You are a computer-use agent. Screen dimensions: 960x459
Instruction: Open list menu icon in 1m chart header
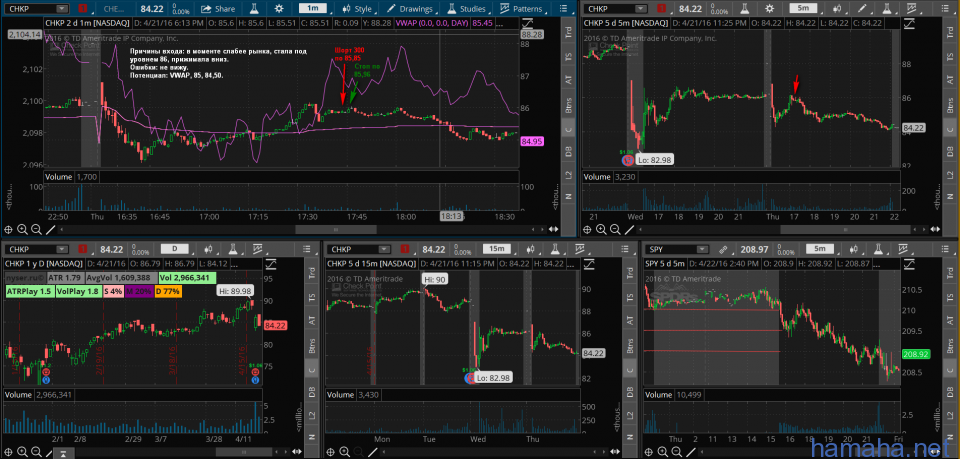click(x=564, y=9)
